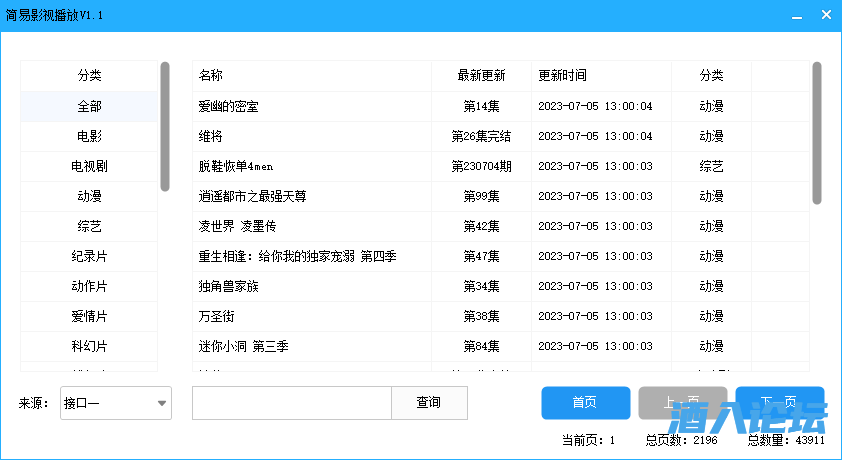Select the 动漫 category in sidebar
842x460 pixels.
90,196
